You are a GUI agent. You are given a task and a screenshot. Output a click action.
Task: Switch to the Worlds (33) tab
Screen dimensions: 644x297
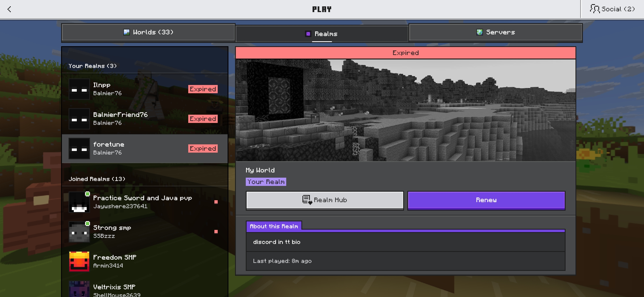148,32
